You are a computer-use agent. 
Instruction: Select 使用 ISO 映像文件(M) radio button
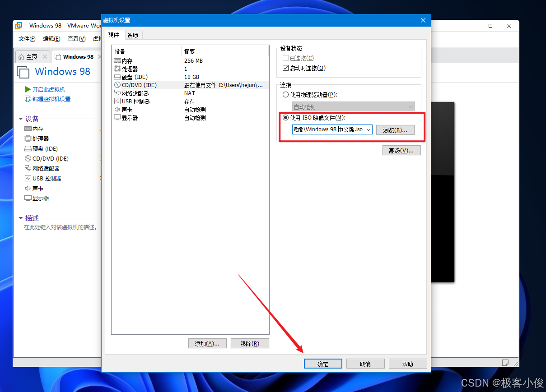coord(285,118)
